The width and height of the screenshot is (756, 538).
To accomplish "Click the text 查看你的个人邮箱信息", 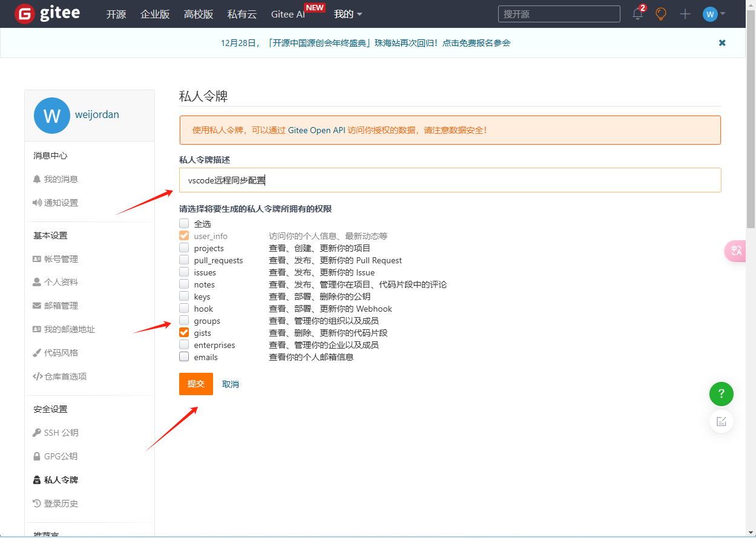I will (x=311, y=357).
